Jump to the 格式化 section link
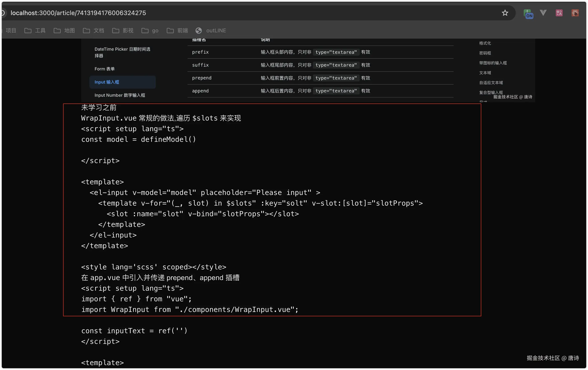 485,43
